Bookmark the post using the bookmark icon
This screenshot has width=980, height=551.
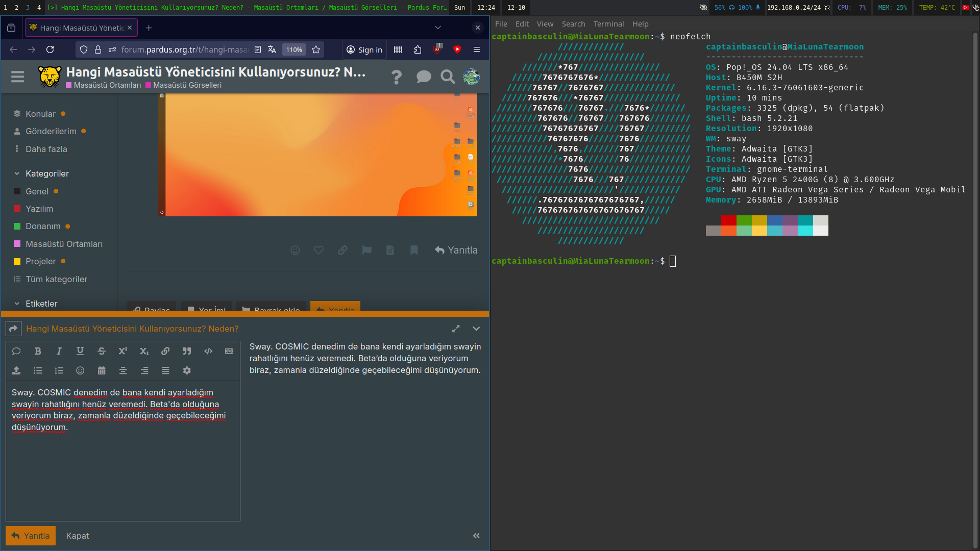[x=414, y=250]
